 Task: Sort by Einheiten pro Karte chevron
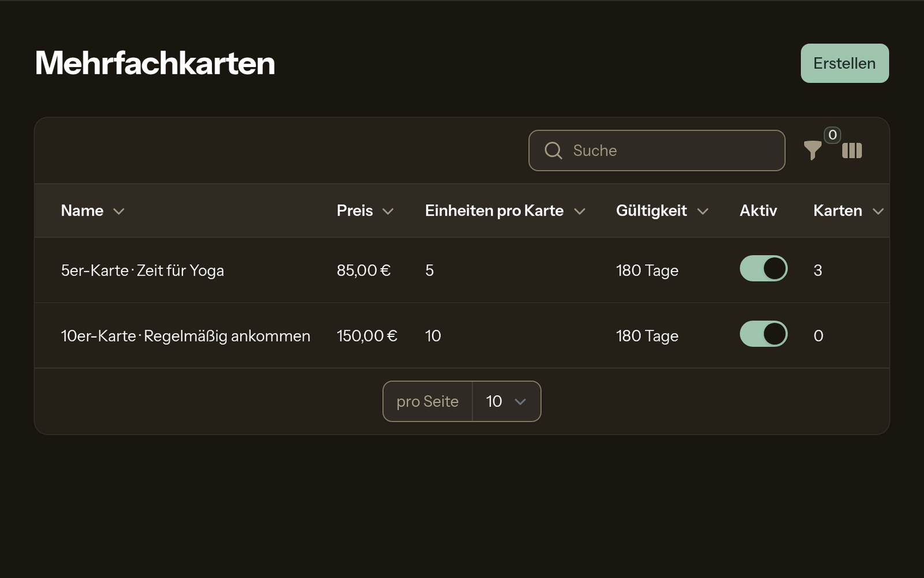(x=580, y=212)
